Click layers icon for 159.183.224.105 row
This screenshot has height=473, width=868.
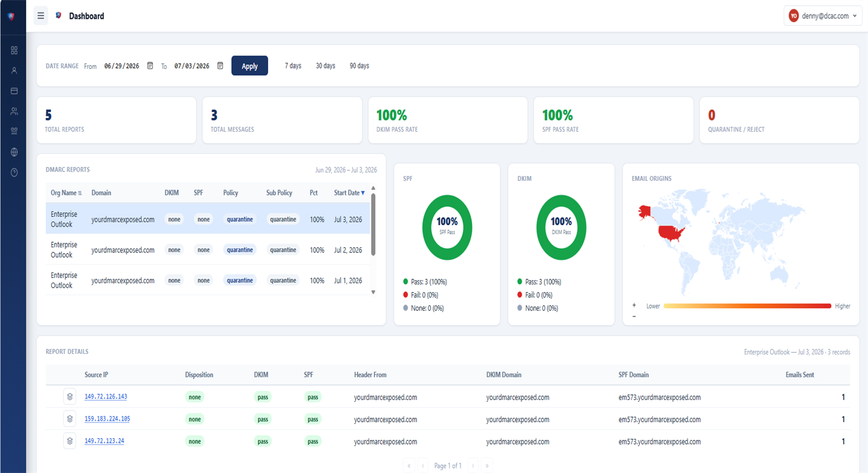pos(69,419)
